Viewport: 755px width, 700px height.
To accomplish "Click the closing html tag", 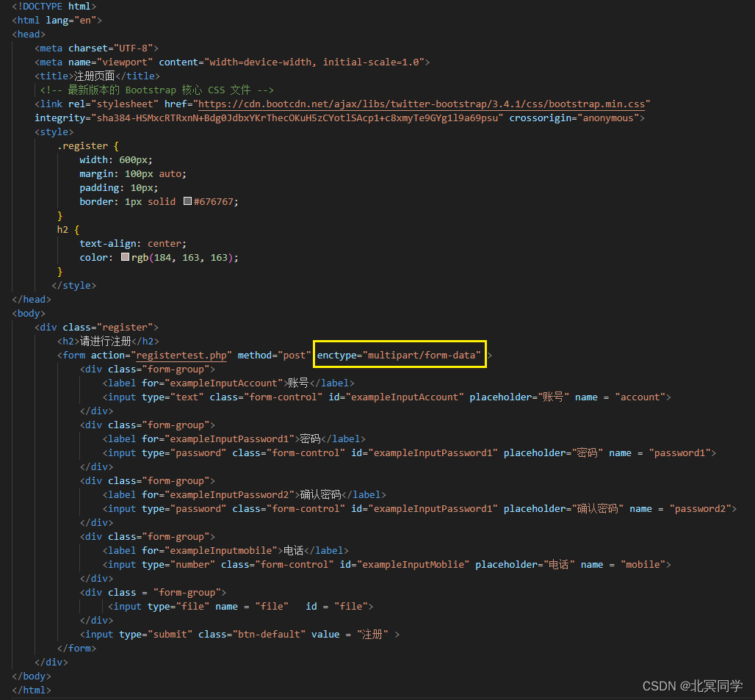I will coord(32,690).
